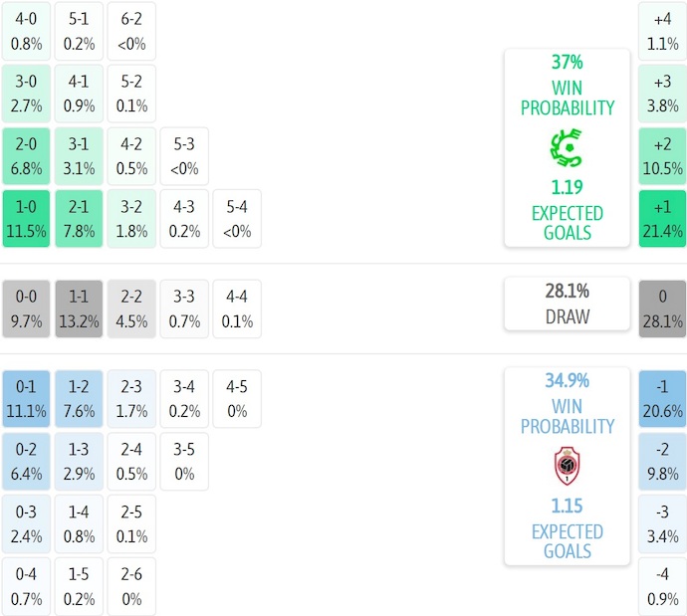Screen dimensions: 687x616
Task: Select the 2-0 score cell
Action: point(27,156)
